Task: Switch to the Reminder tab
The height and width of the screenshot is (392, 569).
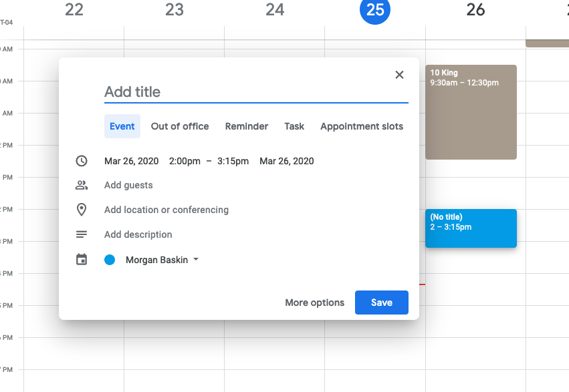Action: 247,126
